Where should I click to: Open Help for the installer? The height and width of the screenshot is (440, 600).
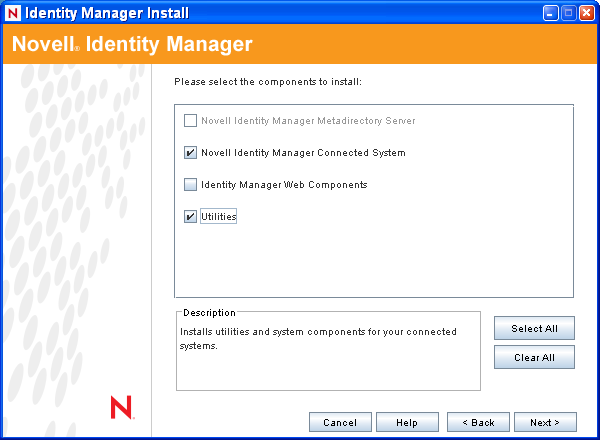click(x=406, y=422)
